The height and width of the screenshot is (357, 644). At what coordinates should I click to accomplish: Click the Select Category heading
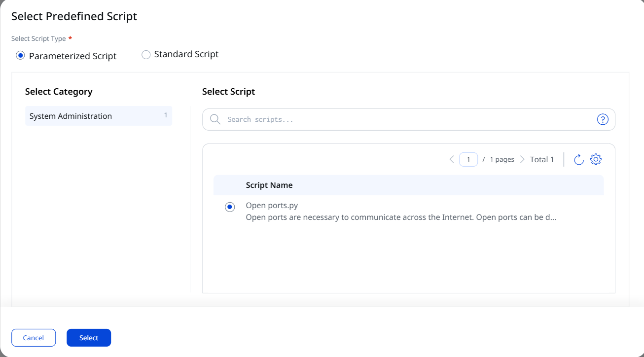(x=59, y=91)
